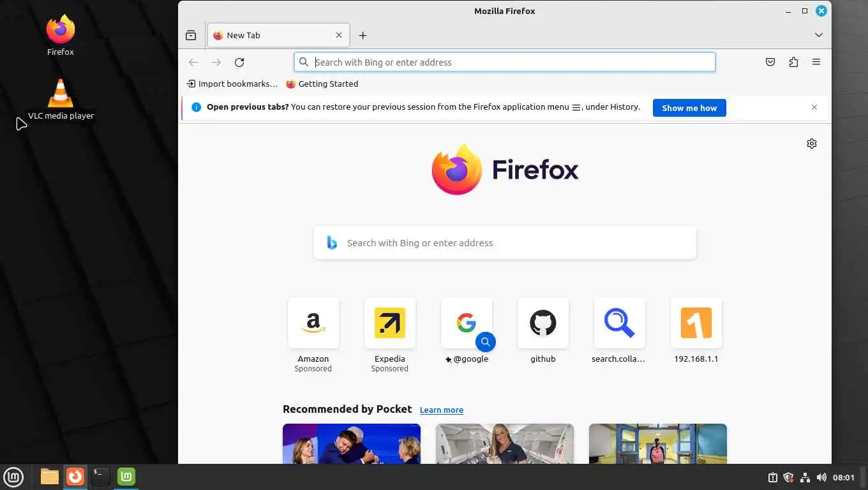Open the network connections tray icon

coord(805,477)
